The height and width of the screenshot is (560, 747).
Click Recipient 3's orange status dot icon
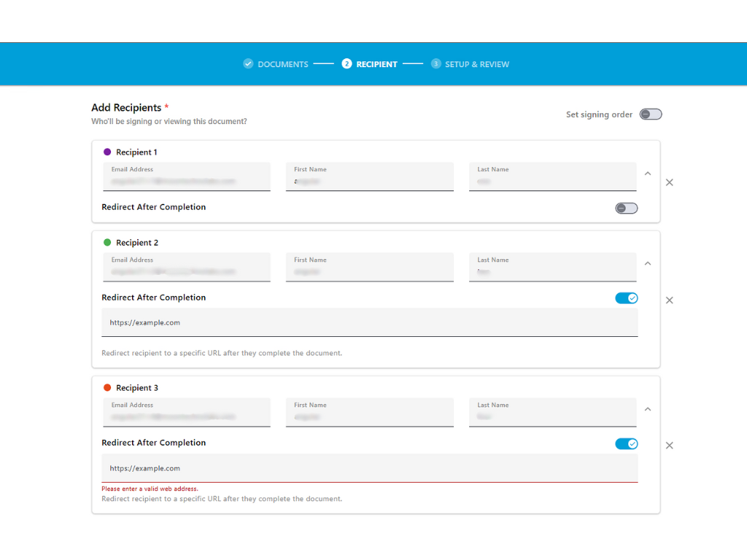coord(107,387)
